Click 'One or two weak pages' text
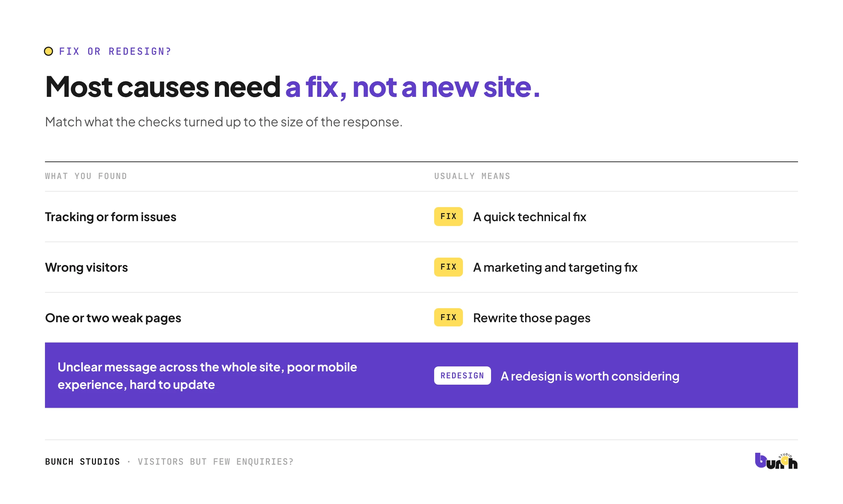This screenshot has height=504, width=843. pos(113,318)
